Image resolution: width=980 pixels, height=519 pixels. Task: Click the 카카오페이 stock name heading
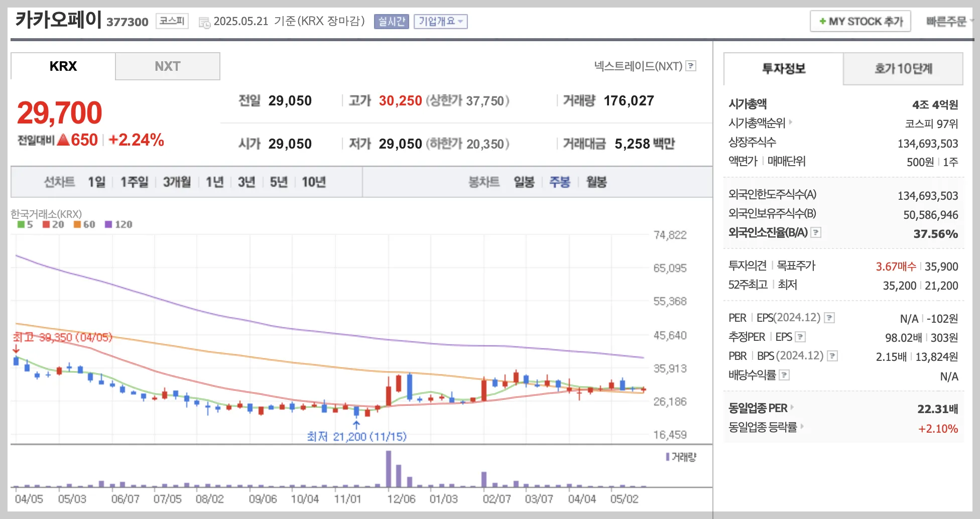point(59,20)
